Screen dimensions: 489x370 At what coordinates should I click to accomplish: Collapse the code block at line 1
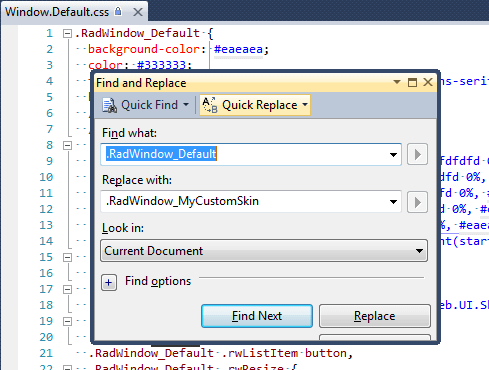click(67, 33)
